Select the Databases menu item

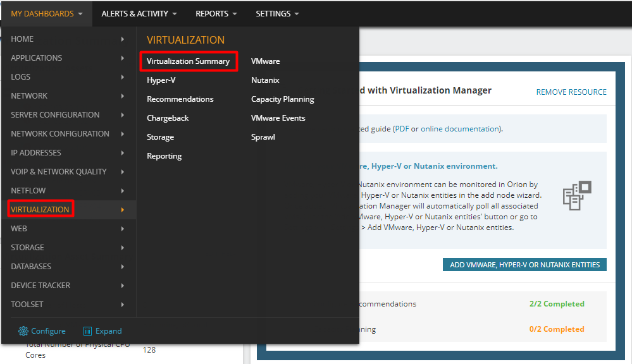(x=31, y=266)
